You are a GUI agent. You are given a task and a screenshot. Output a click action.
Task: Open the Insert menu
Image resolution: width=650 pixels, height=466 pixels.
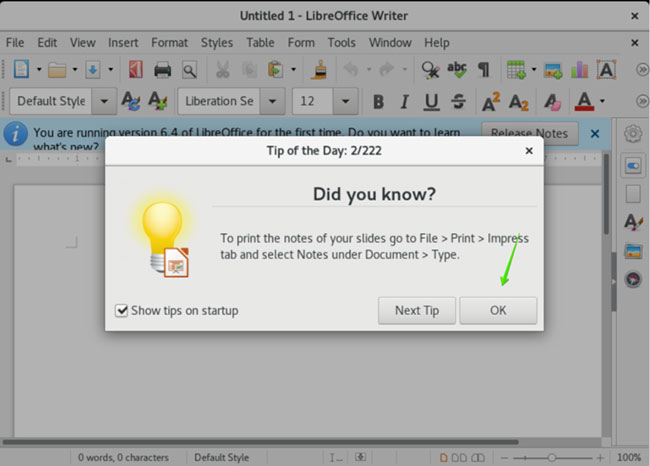[123, 43]
